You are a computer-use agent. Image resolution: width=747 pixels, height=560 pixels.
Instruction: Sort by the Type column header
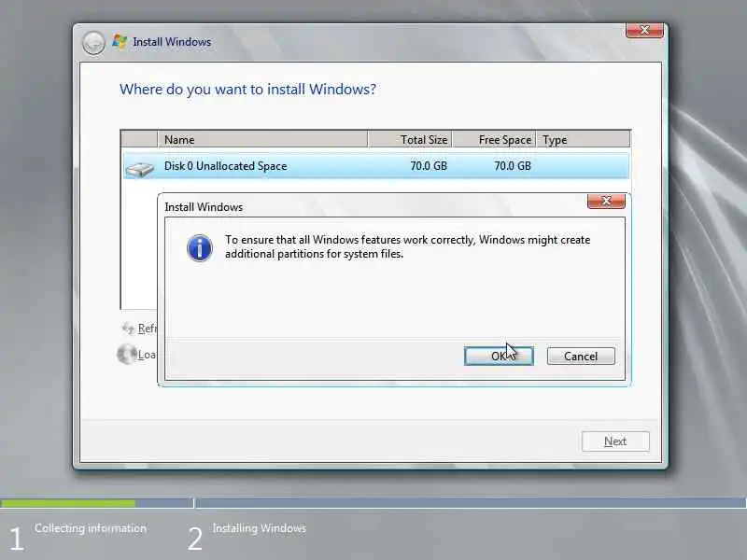(x=583, y=139)
